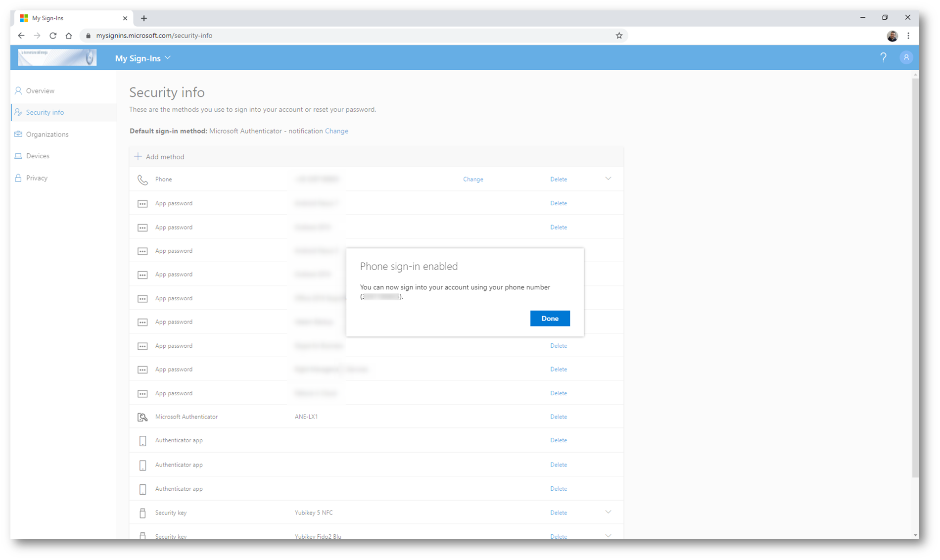This screenshot has width=940, height=560.
Task: Click the first App password icon
Action: 142,204
